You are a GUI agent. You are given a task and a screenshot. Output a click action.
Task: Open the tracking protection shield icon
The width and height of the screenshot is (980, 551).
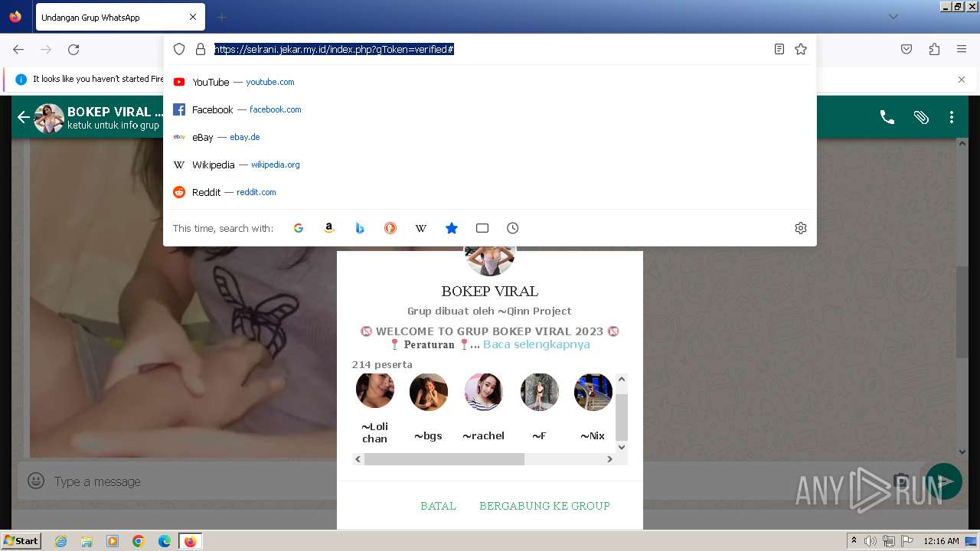tap(179, 49)
